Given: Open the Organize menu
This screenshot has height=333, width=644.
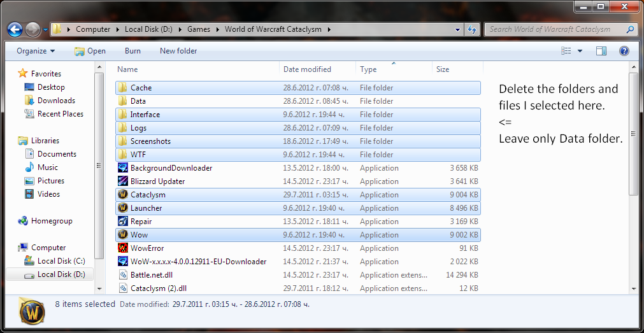Looking at the screenshot, I should point(36,51).
